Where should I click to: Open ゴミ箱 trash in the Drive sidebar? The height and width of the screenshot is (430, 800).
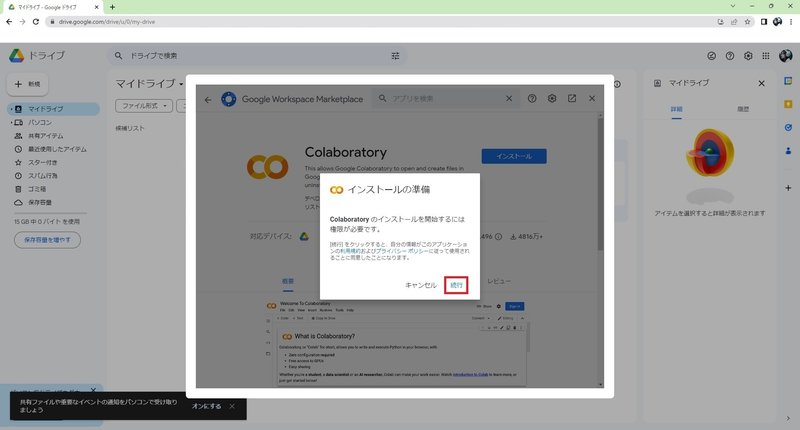coord(37,189)
